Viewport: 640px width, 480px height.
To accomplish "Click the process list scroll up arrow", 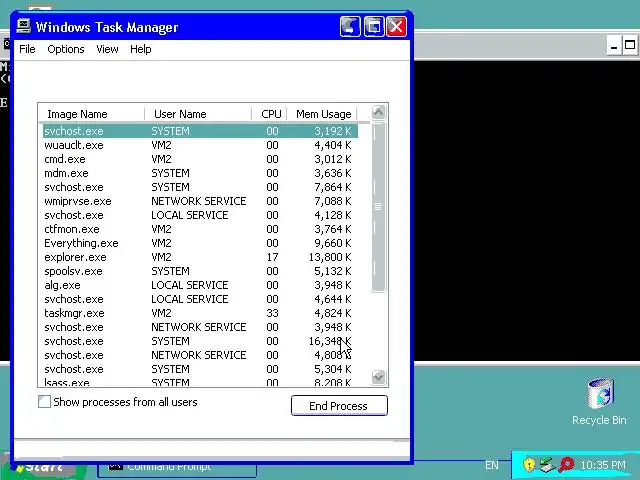I will click(378, 112).
